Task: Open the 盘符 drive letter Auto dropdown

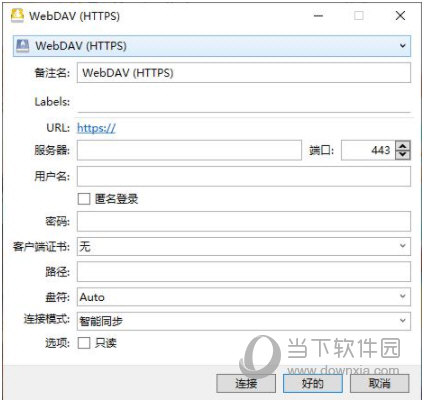Action: tap(244, 297)
